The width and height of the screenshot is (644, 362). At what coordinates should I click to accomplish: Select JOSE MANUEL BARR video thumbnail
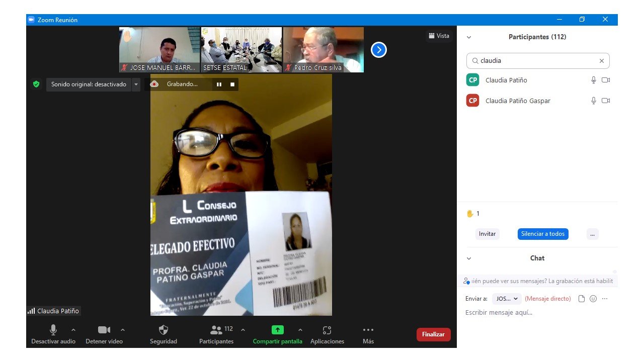159,50
